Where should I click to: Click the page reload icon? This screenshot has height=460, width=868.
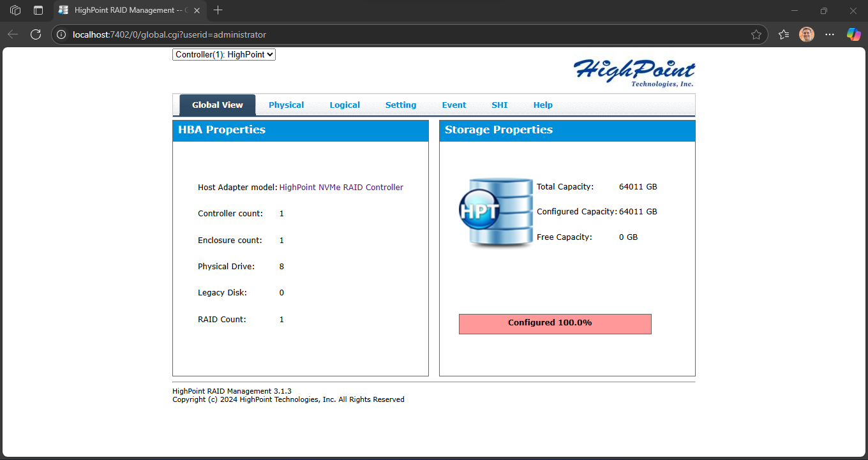[36, 34]
